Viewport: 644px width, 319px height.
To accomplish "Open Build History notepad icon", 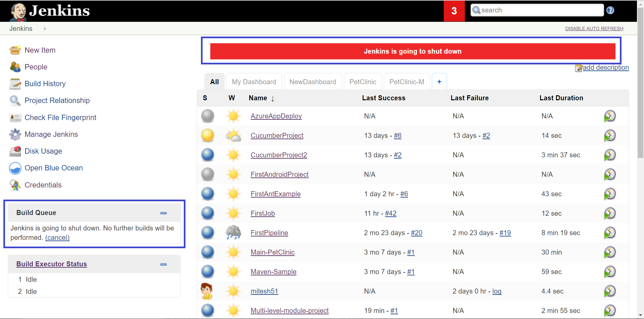I will point(15,84).
